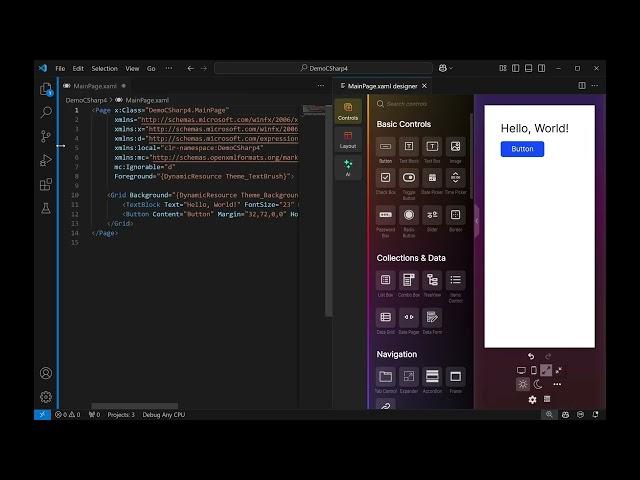Select the List Box control icon
The width and height of the screenshot is (640, 480).
[x=385, y=280]
